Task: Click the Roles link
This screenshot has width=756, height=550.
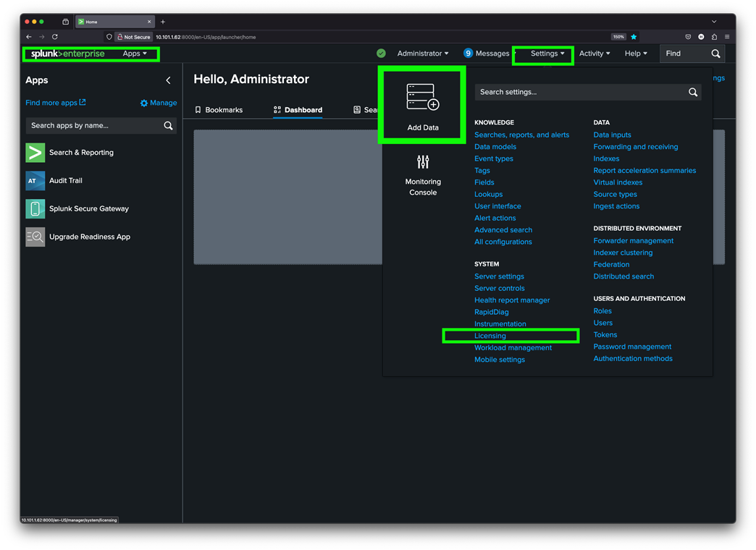Action: point(602,311)
